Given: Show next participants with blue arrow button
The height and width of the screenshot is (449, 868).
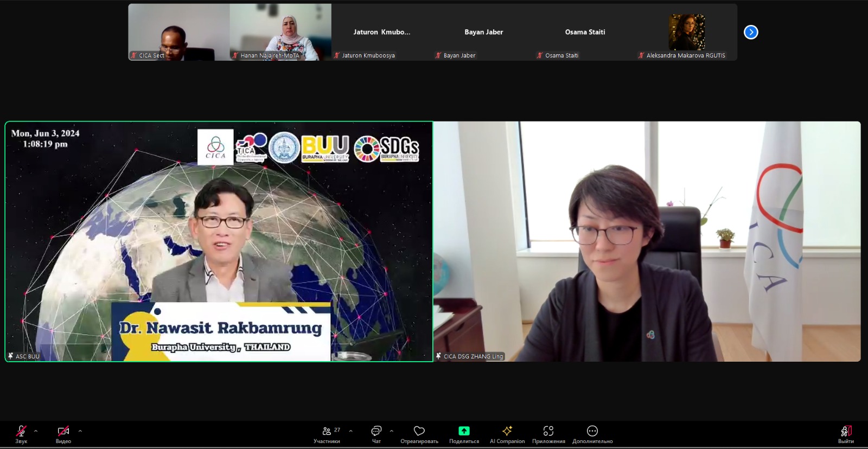Looking at the screenshot, I should (751, 32).
